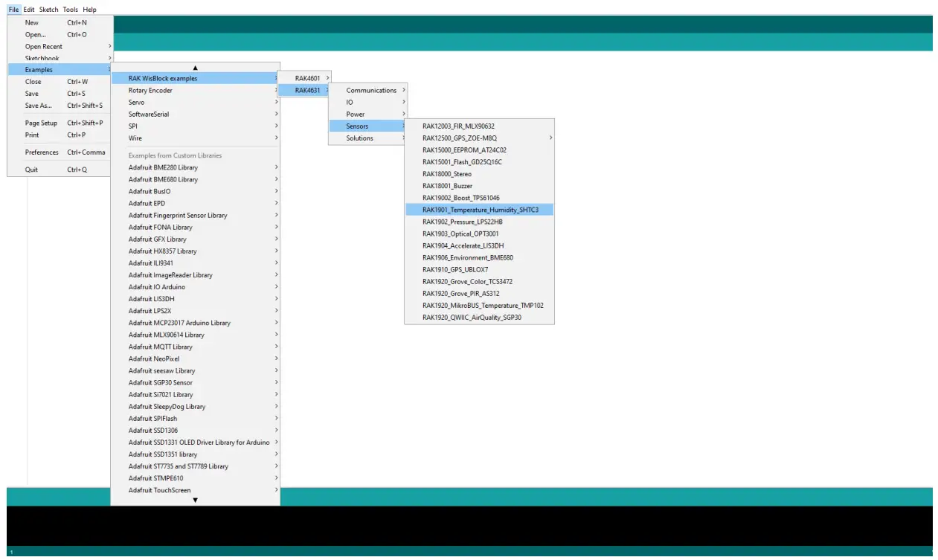The width and height of the screenshot is (938, 560).
Task: Open Adafruit SleepyDog Library examples
Action: click(196, 406)
